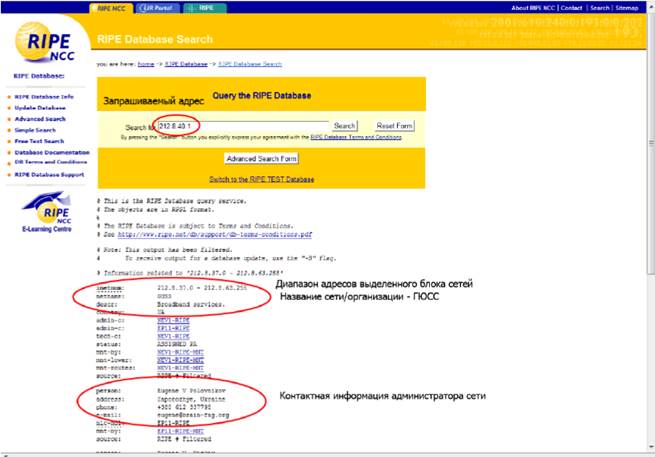655x457 pixels.
Task: Click the RIPE Database Search page heading
Action: point(155,39)
